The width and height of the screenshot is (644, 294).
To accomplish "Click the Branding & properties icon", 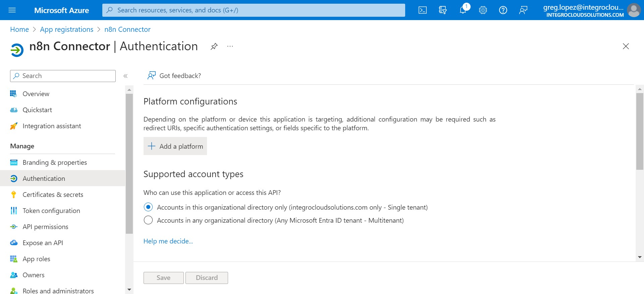I will click(14, 162).
